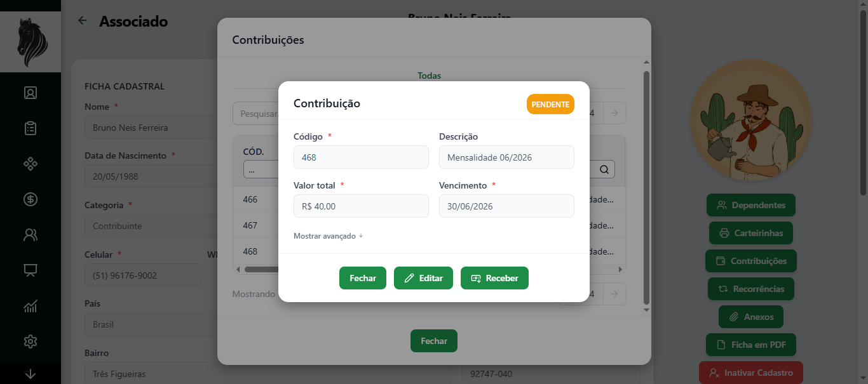Open the clipboard list sidebar icon
The image size is (868, 384).
(31, 128)
